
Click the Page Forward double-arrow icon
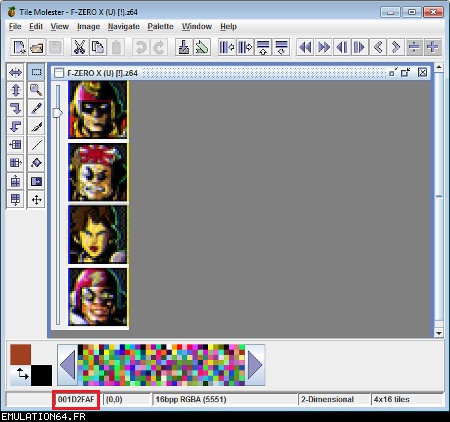[x=323, y=47]
